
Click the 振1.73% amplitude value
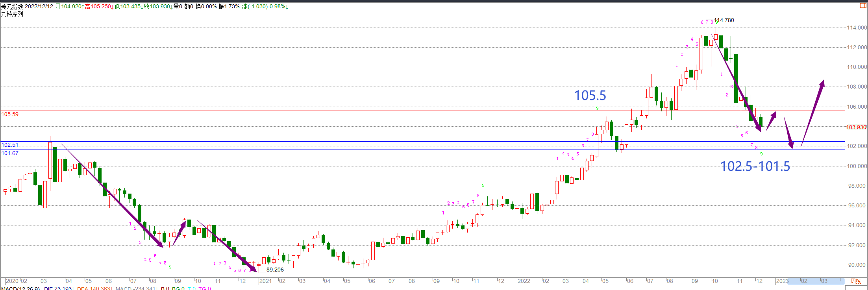click(229, 6)
